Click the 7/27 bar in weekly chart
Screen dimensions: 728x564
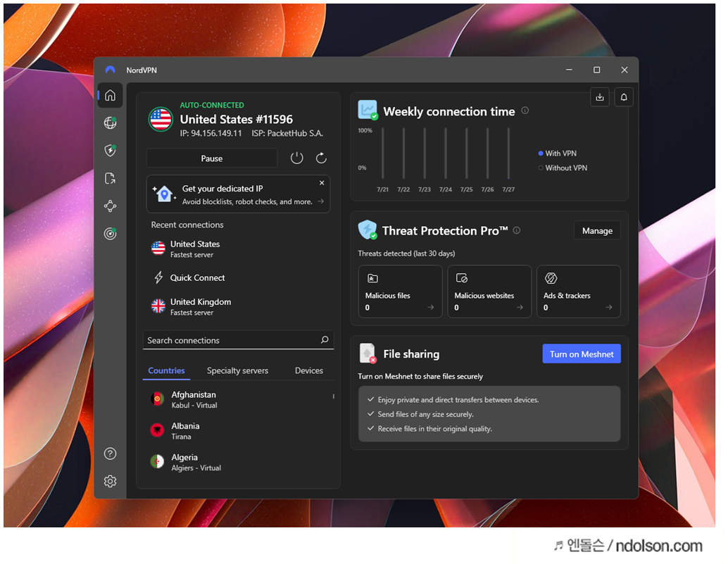click(508, 153)
